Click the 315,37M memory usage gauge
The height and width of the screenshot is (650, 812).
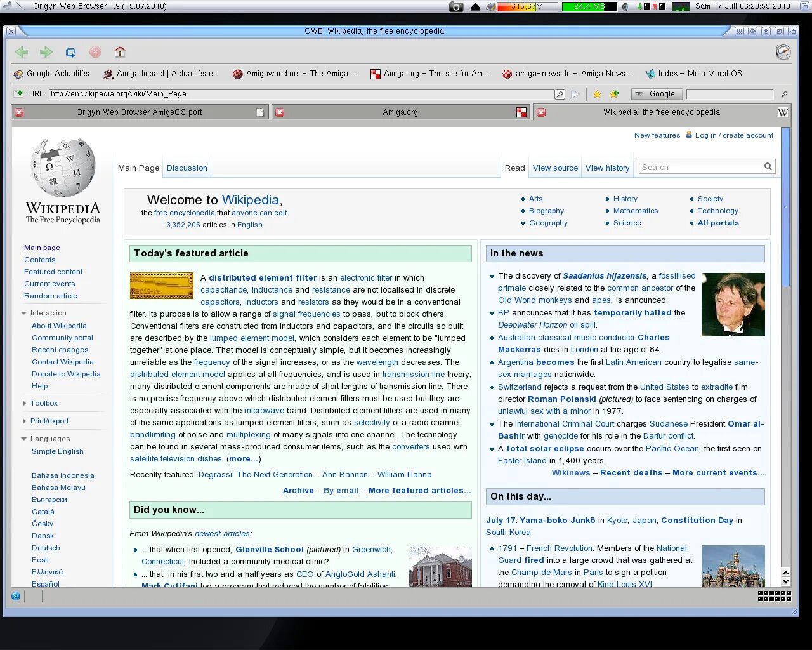coord(527,6)
